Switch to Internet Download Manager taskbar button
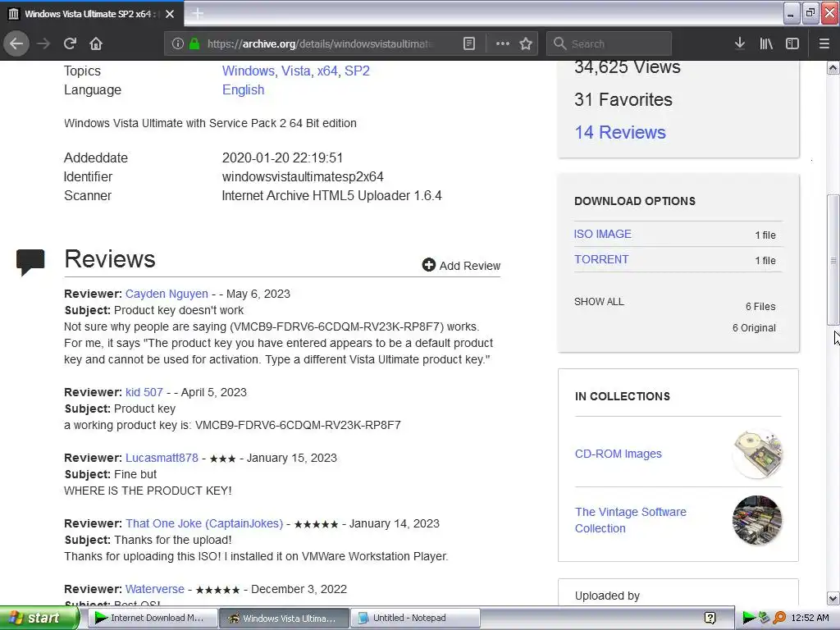 point(153,618)
